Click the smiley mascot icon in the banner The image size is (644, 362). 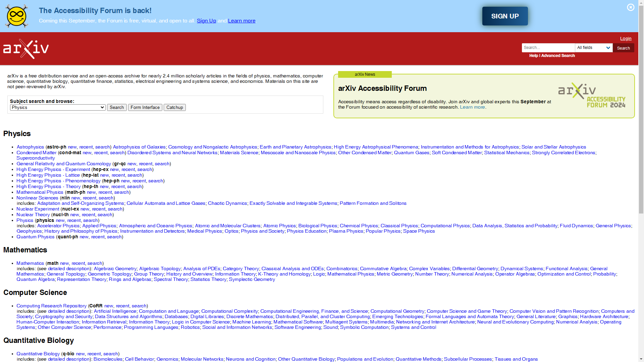16,16
